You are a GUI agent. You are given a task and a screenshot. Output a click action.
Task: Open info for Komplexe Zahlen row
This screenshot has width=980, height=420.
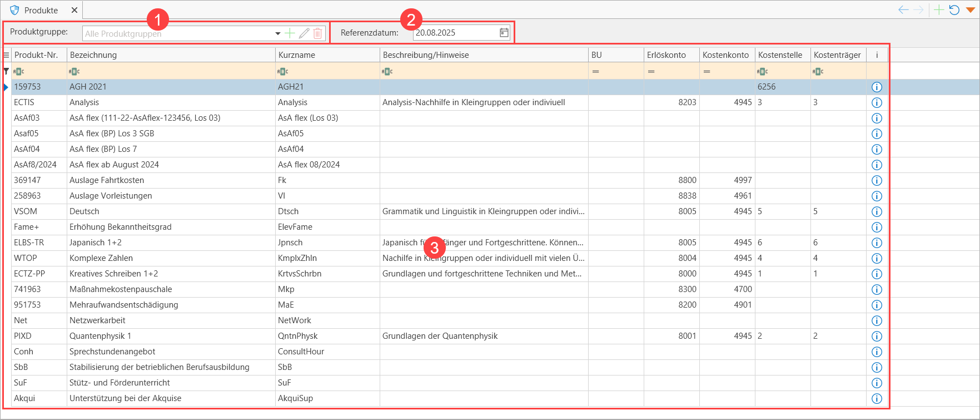(877, 258)
